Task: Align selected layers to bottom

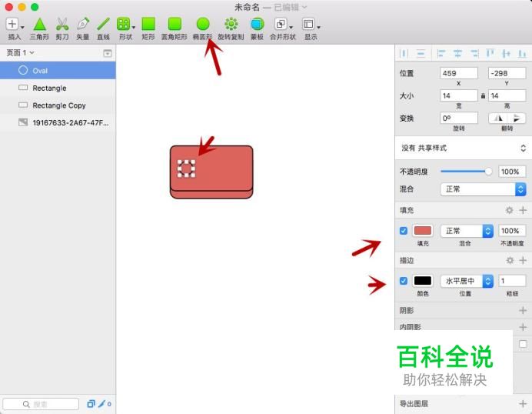Action: pos(522,53)
